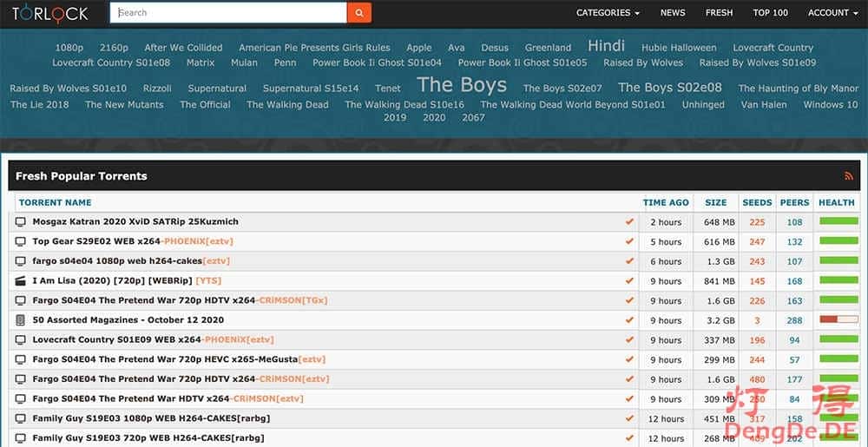Click the film icon beside I Am Lisa
868x447 pixels.
coord(21,281)
